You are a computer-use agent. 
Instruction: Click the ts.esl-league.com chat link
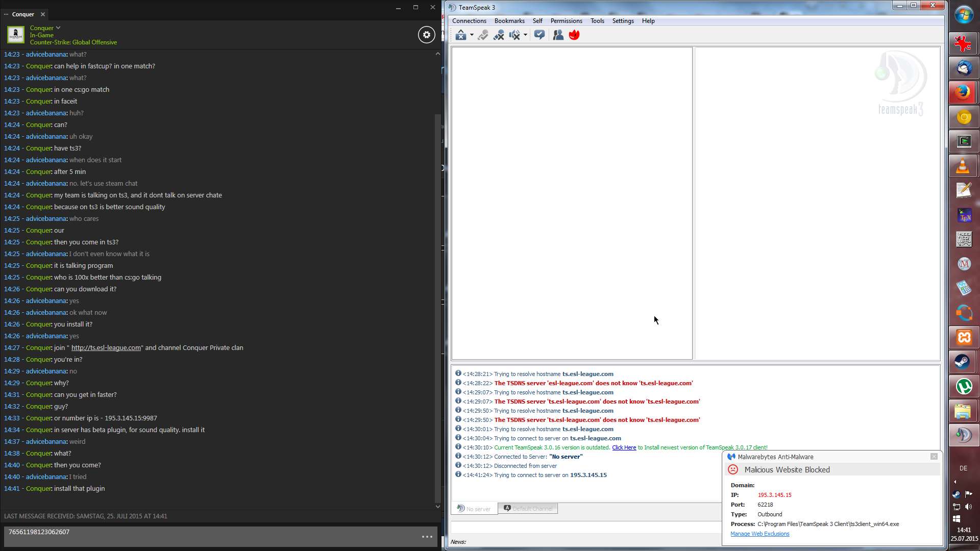point(106,348)
